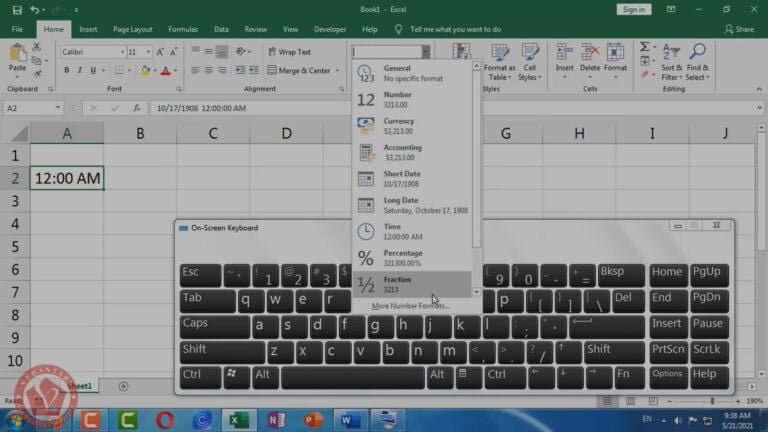Screen dimensions: 768x432
Task: Open Word from the taskbar
Action: tap(350, 420)
